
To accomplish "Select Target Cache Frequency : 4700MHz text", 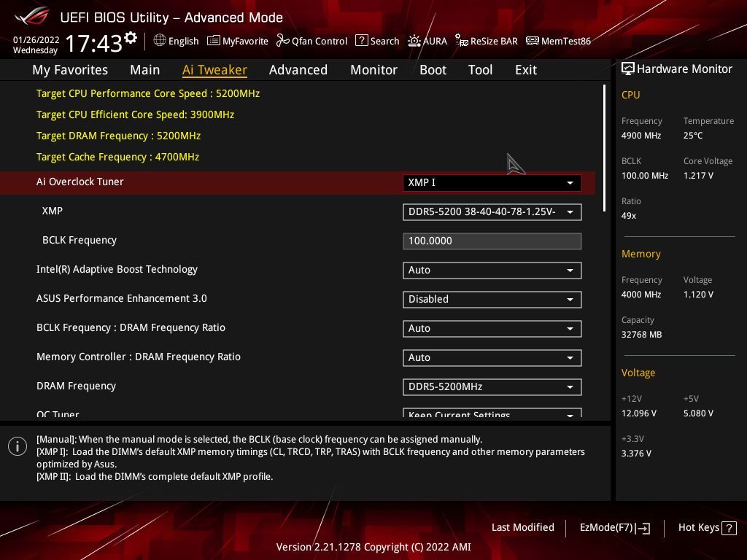I will coord(117,157).
